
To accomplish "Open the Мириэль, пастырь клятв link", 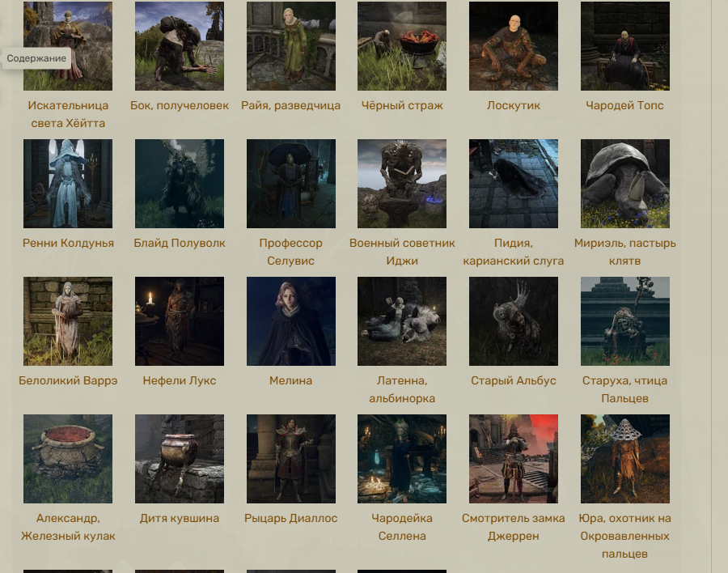I will tap(624, 252).
